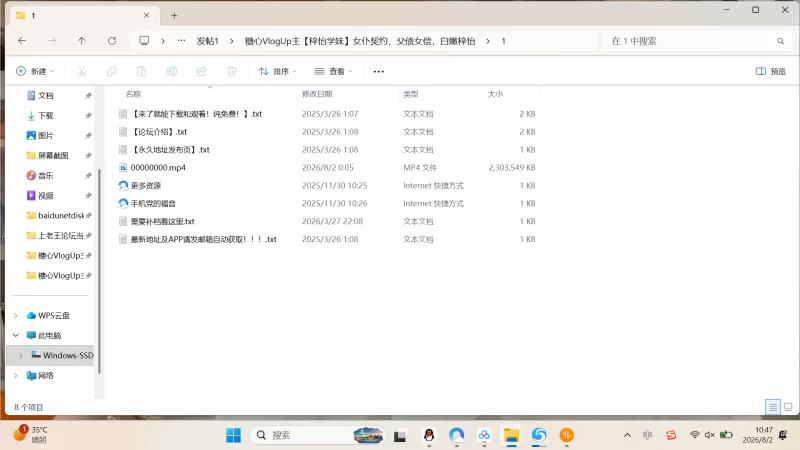
Task: Open QQ penguin app on taskbar
Action: tap(429, 435)
